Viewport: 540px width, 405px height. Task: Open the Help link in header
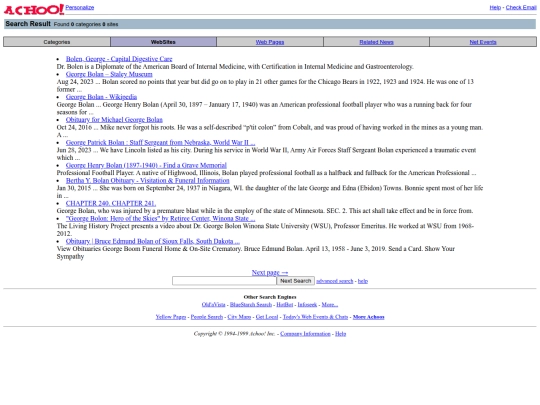pyautogui.click(x=495, y=8)
